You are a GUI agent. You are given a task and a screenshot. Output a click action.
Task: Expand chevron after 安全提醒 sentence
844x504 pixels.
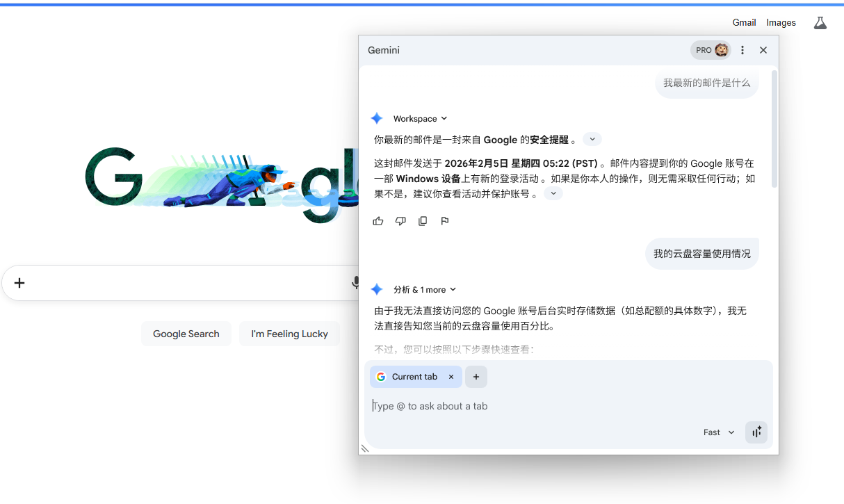[592, 139]
